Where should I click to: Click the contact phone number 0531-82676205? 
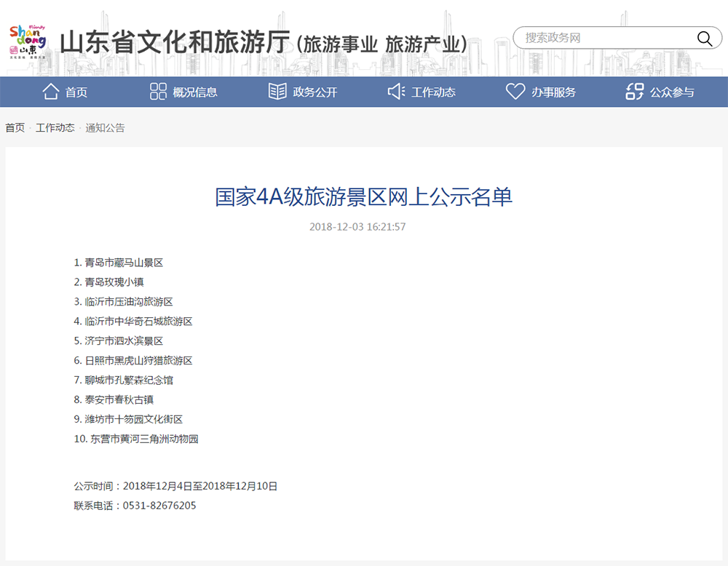point(159,506)
